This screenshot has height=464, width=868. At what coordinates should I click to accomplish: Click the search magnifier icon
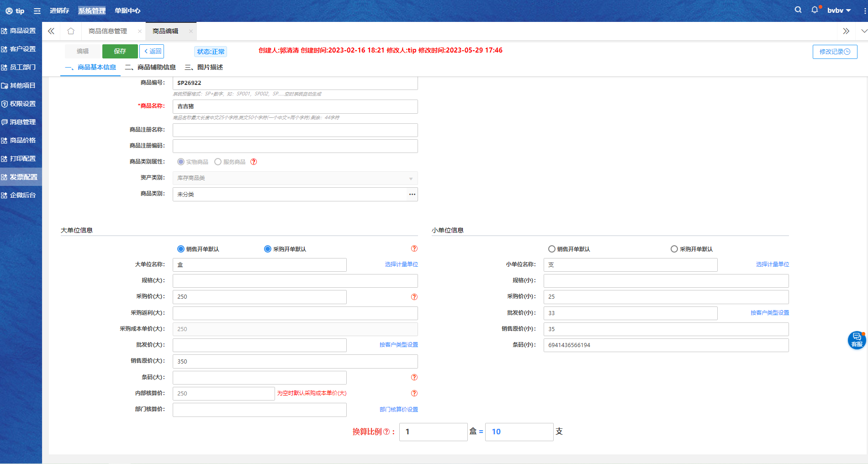click(x=798, y=10)
